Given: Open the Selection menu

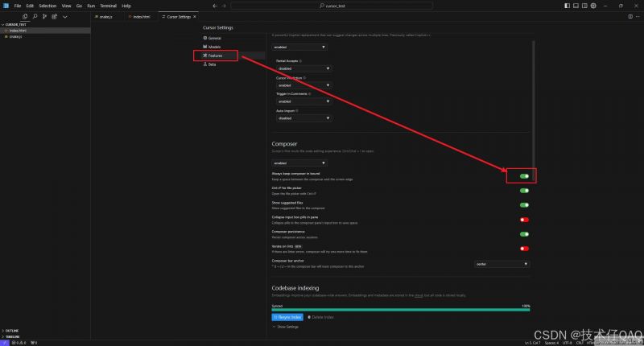Looking at the screenshot, I should point(47,6).
